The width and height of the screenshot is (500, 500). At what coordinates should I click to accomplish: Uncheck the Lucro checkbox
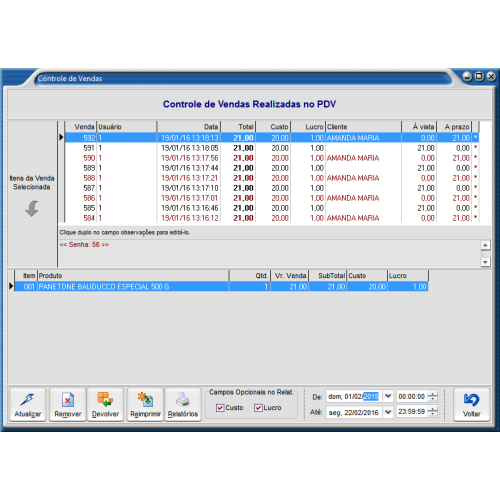point(258,408)
